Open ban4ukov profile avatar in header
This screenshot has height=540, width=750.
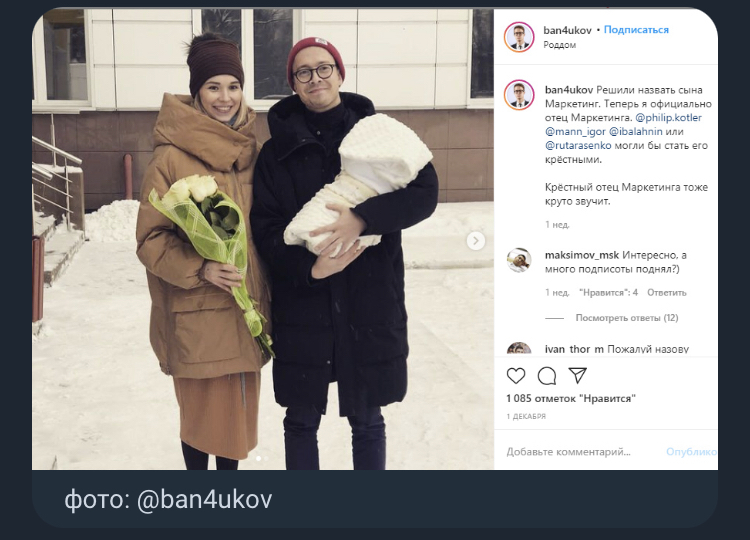click(519, 37)
